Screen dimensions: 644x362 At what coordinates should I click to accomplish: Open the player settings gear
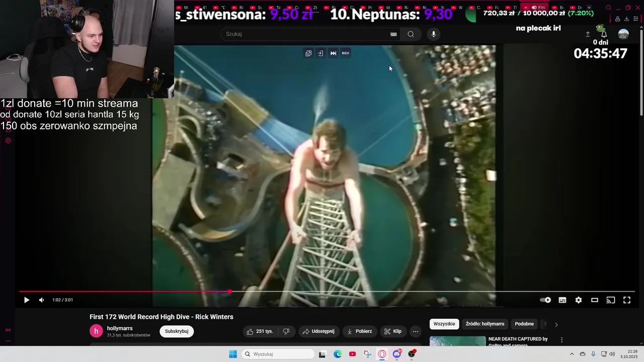(x=579, y=300)
